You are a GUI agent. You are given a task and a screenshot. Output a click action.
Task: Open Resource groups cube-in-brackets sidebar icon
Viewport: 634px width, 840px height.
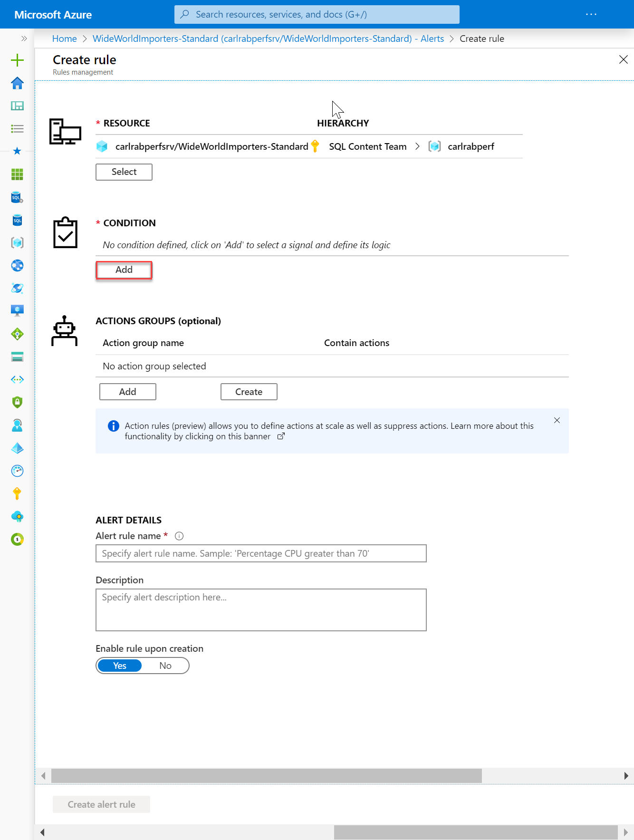tap(17, 242)
